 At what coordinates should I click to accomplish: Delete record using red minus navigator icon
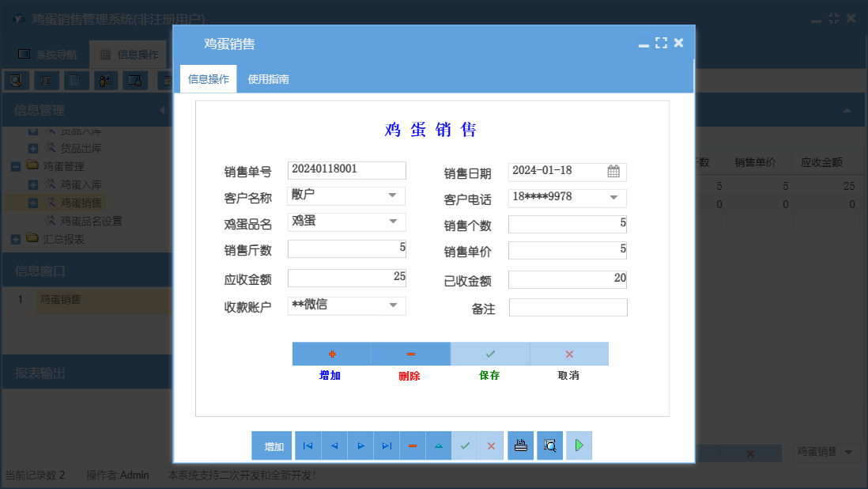[x=413, y=445]
